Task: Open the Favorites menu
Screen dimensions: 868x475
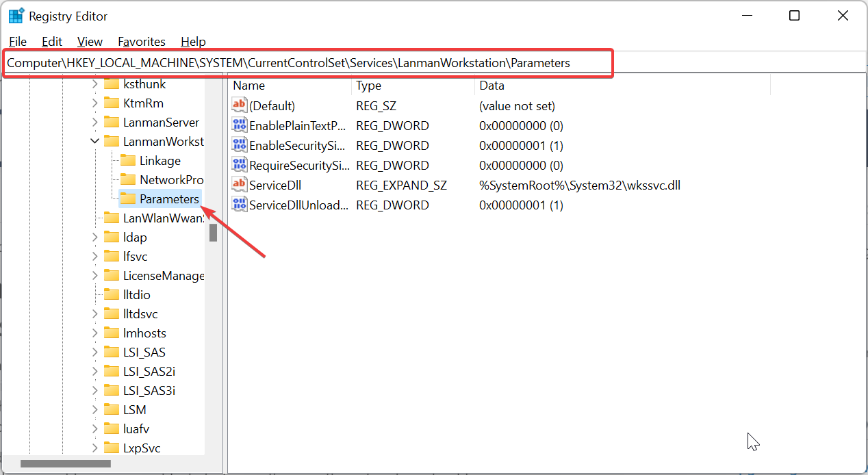Action: [142, 42]
